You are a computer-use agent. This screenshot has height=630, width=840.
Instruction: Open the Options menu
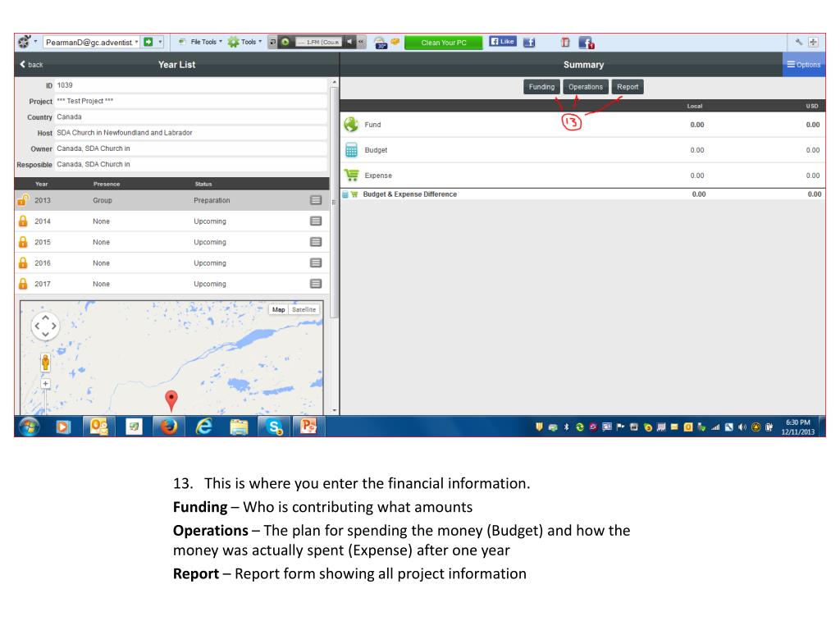click(804, 65)
